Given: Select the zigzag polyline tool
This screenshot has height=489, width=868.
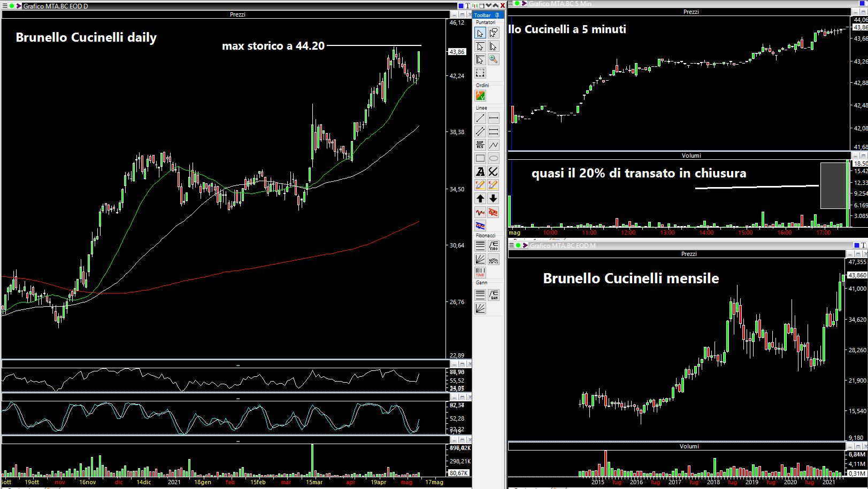Looking at the screenshot, I should [x=494, y=145].
